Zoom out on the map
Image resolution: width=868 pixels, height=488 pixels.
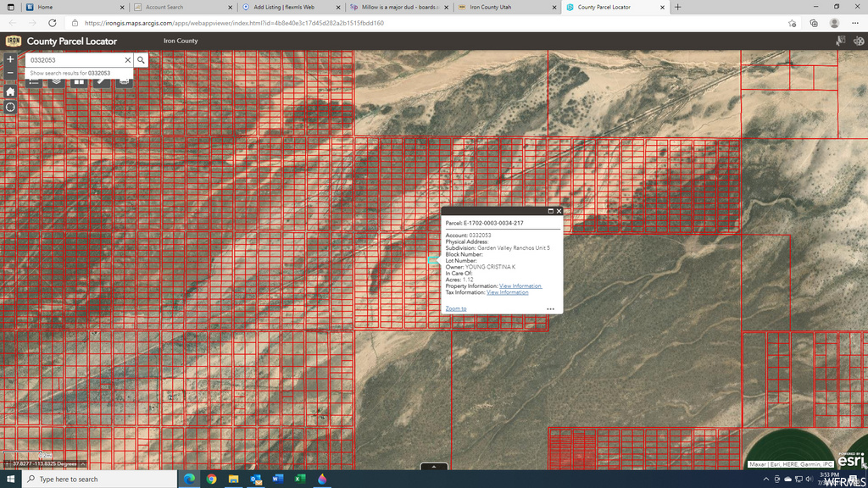coord(10,75)
